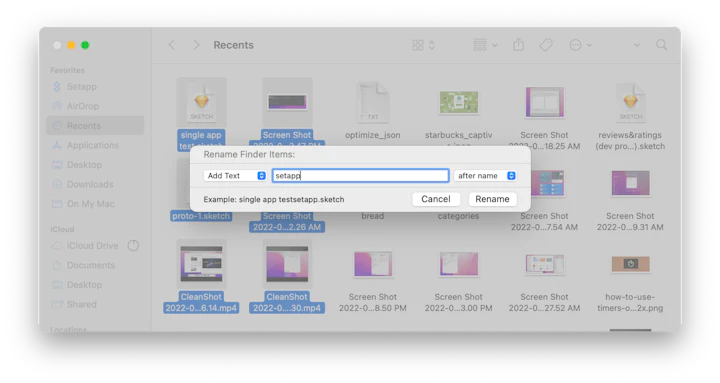The height and width of the screenshot is (383, 720).
Task: Open the More actions menu
Action: click(x=580, y=45)
